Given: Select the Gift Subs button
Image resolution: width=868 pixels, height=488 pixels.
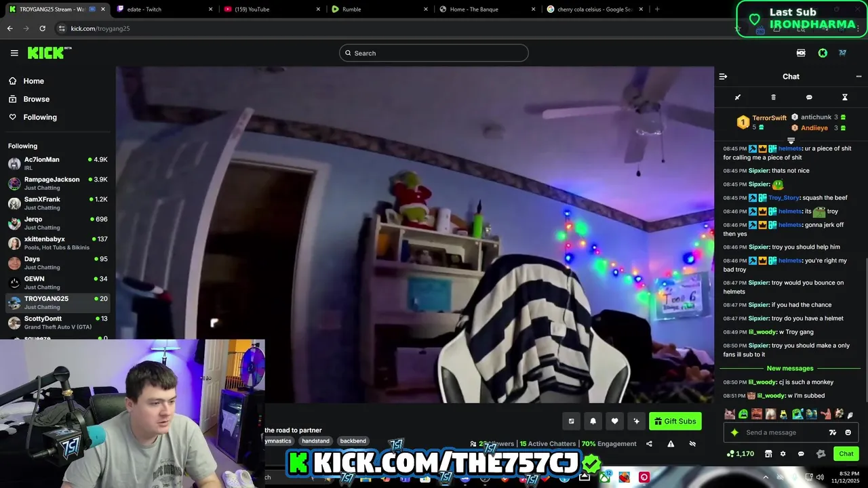Looking at the screenshot, I should coord(675,421).
